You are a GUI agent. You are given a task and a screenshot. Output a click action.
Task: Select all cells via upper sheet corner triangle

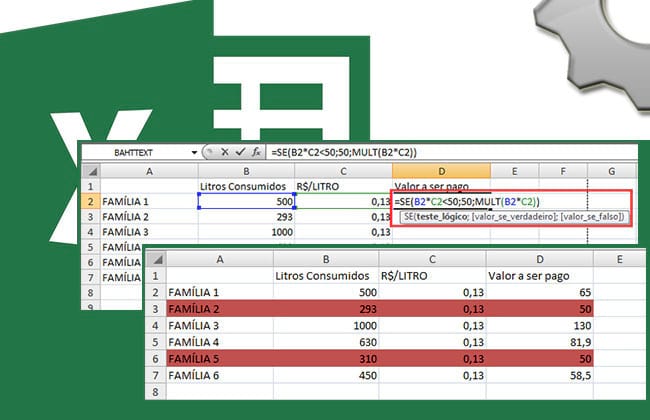click(91, 171)
